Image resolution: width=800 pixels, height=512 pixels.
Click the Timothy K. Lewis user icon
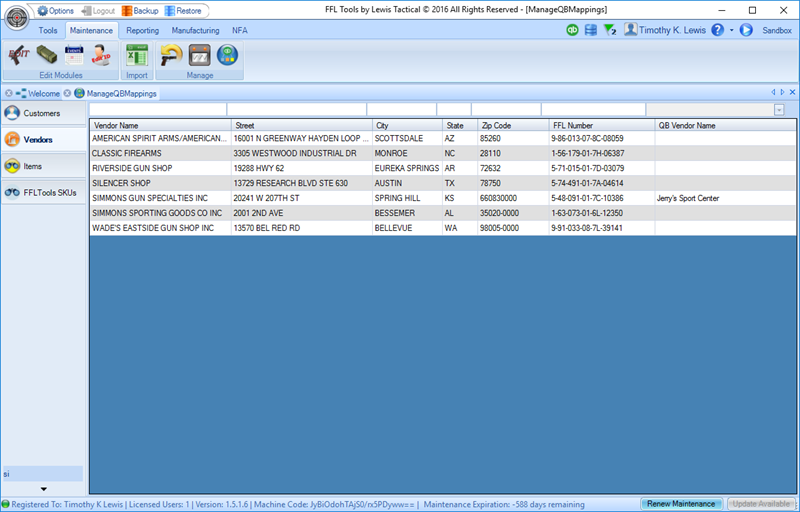coord(631,30)
